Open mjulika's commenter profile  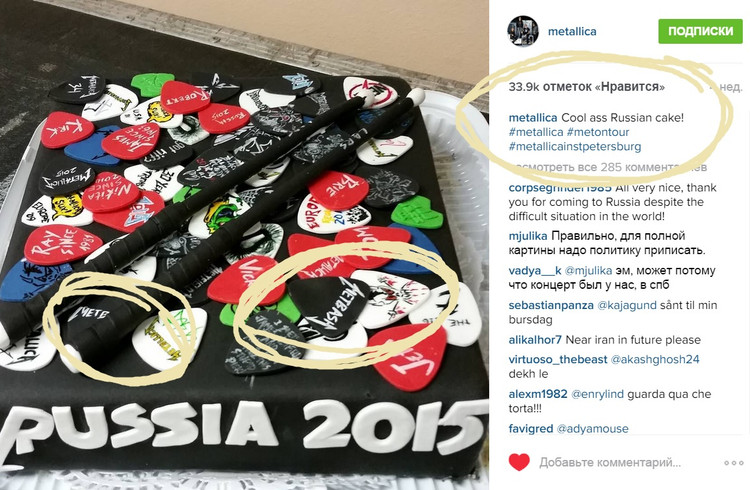point(528,236)
